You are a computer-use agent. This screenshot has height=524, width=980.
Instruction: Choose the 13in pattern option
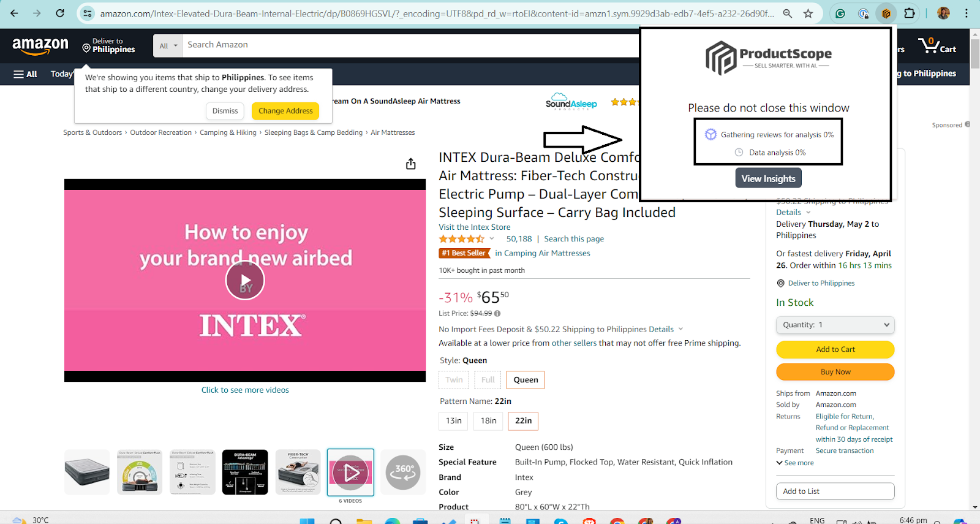click(x=453, y=421)
